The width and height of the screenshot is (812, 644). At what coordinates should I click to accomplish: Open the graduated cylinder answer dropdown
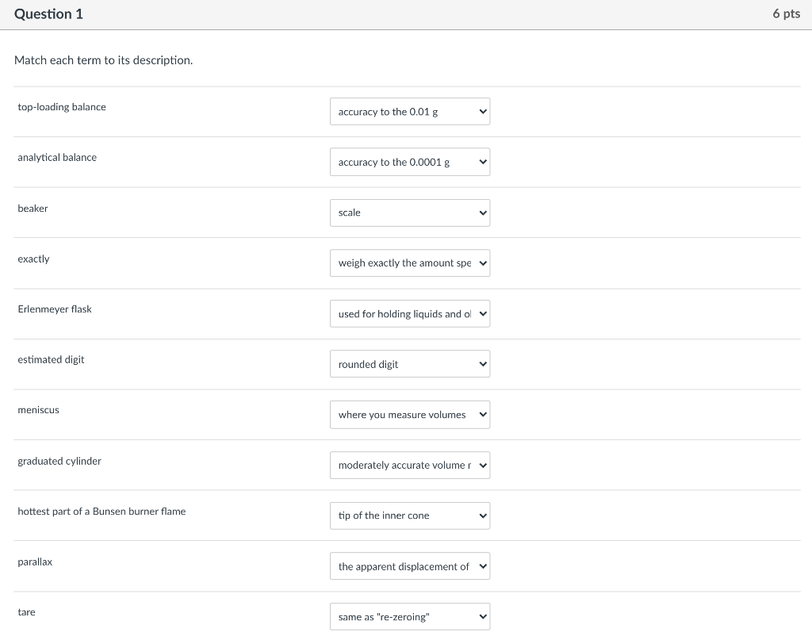click(x=410, y=466)
